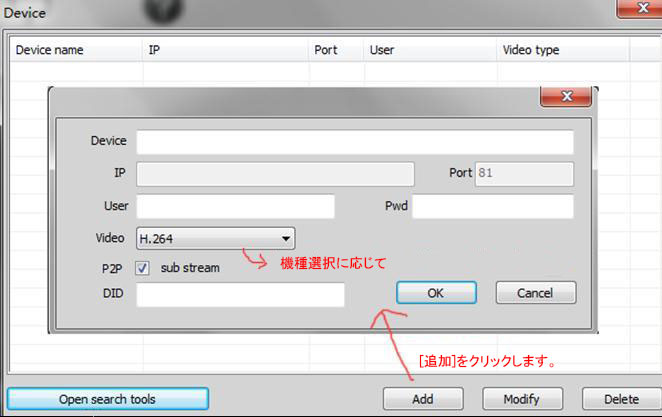Click the IP address field in dialog

(x=275, y=174)
